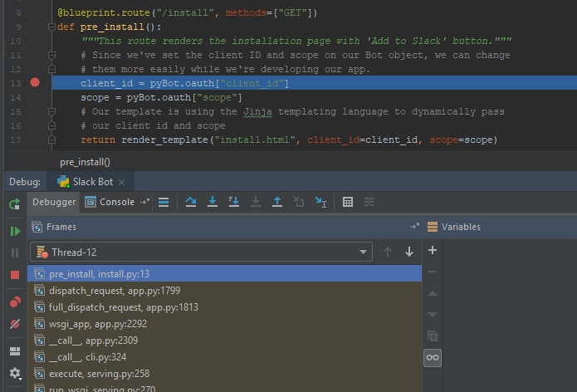Resume program with green play button
The image size is (577, 392).
(14, 231)
